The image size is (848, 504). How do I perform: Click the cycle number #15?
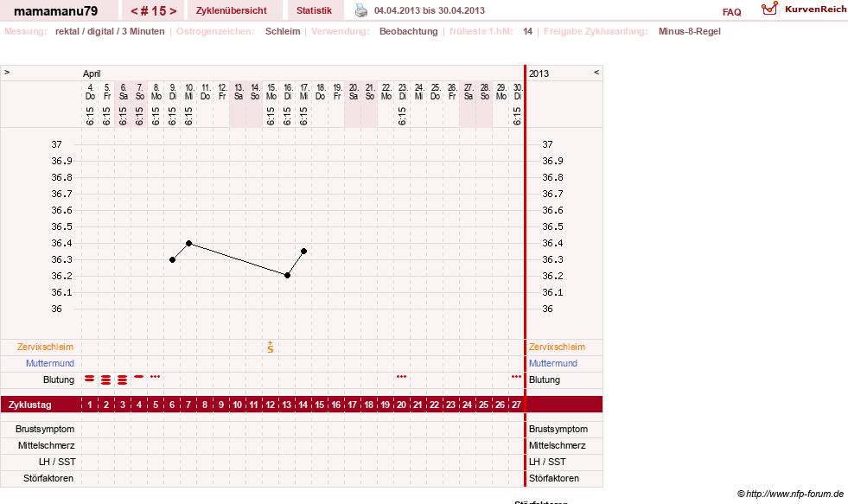click(154, 11)
